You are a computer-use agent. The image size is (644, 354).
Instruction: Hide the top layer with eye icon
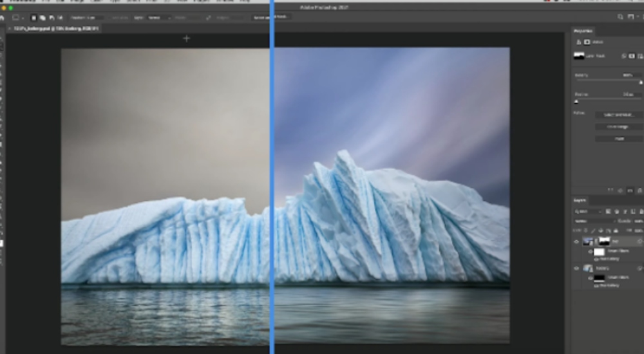tap(576, 242)
